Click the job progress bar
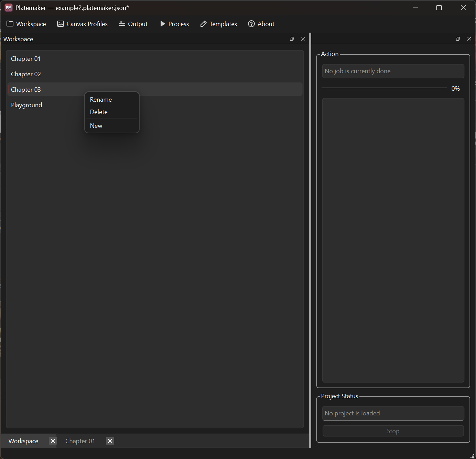The image size is (476, 459). click(384, 88)
